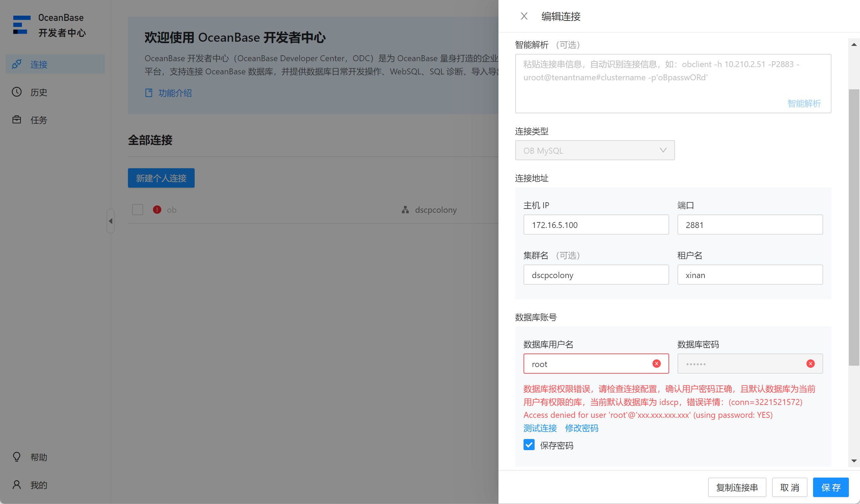The height and width of the screenshot is (504, 860).
Task: Click the 新建个人连接 button
Action: [161, 178]
